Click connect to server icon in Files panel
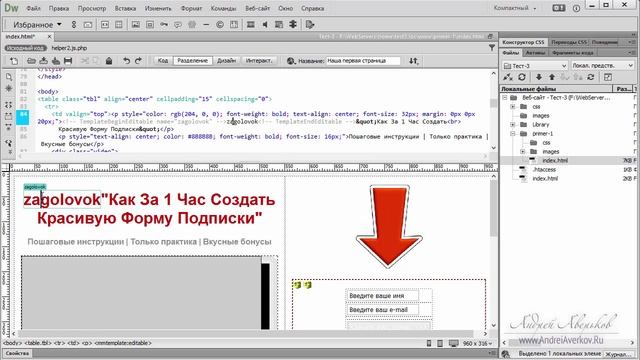This screenshot has width=640, height=360. pos(508,77)
